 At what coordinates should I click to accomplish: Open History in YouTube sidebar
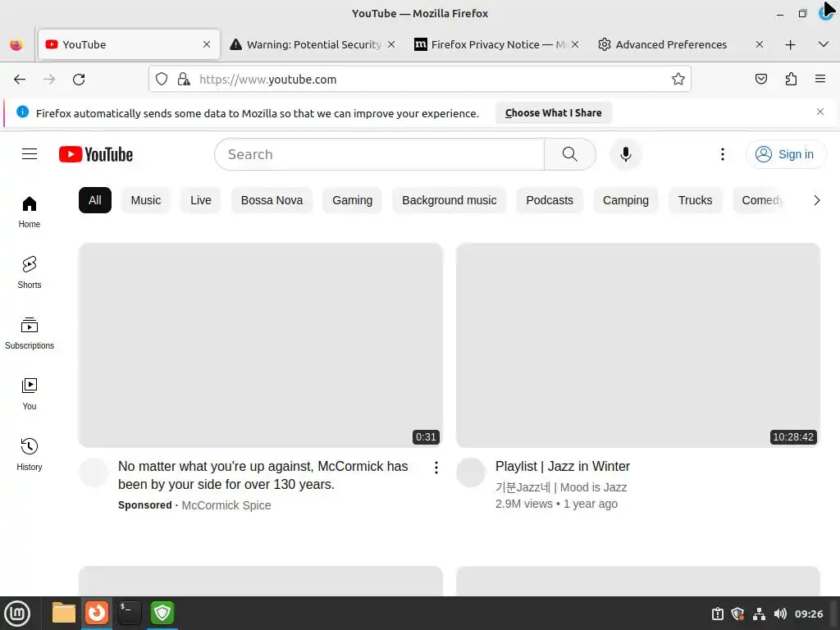click(30, 454)
